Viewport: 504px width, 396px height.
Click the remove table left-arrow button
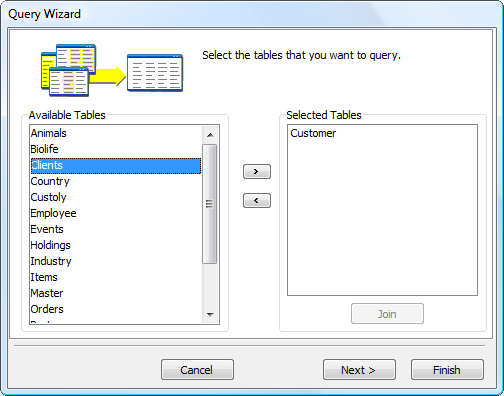click(x=257, y=200)
